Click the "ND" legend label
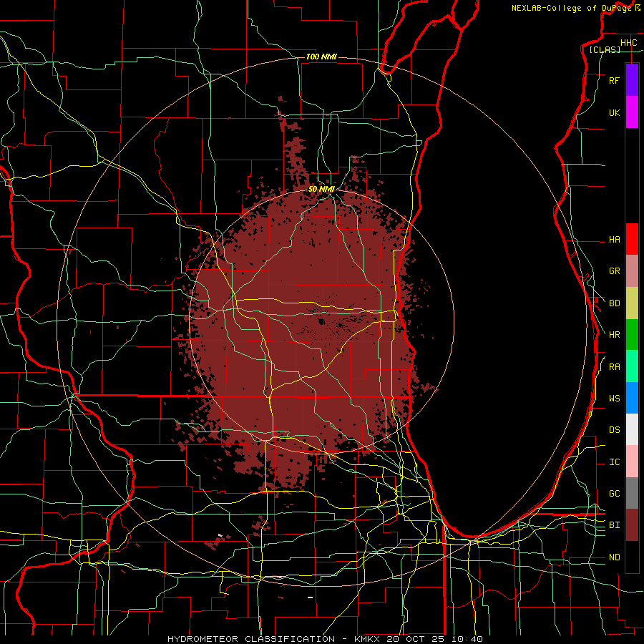Viewport: 644px width, 644px height. point(614,557)
